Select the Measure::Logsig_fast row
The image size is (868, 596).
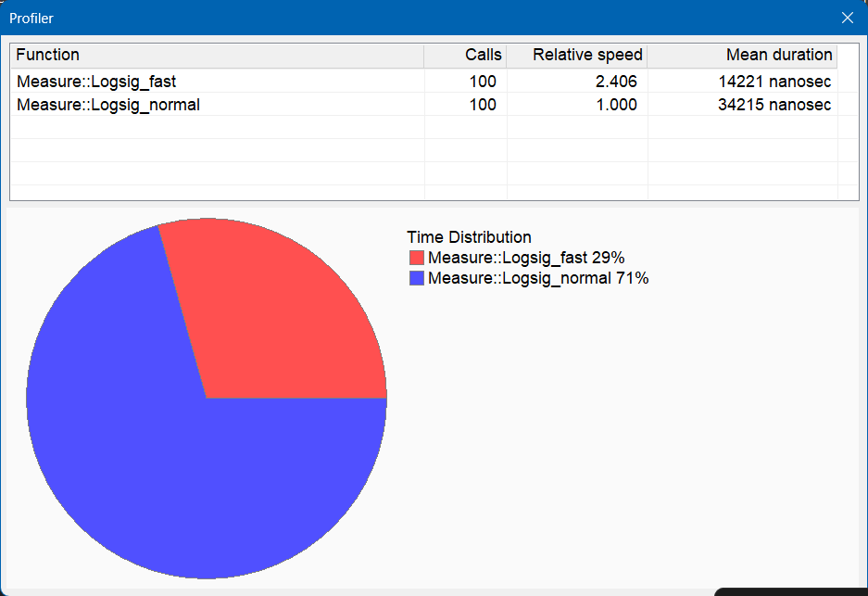click(x=424, y=82)
